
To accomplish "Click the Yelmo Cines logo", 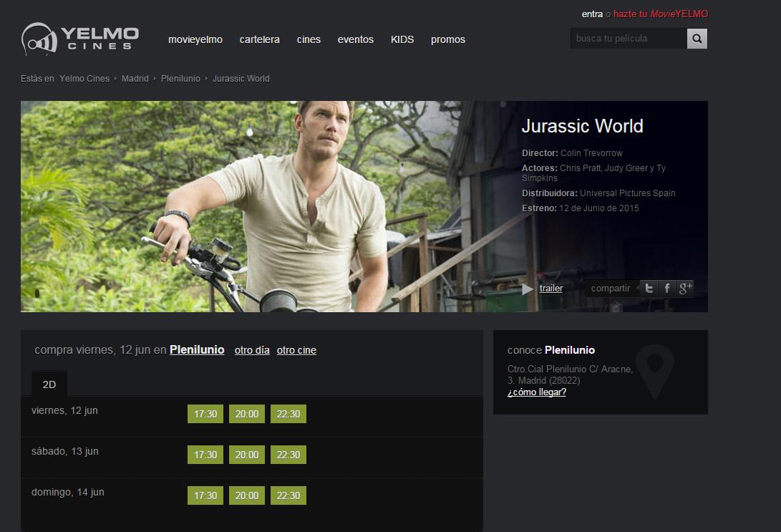I will [x=80, y=39].
